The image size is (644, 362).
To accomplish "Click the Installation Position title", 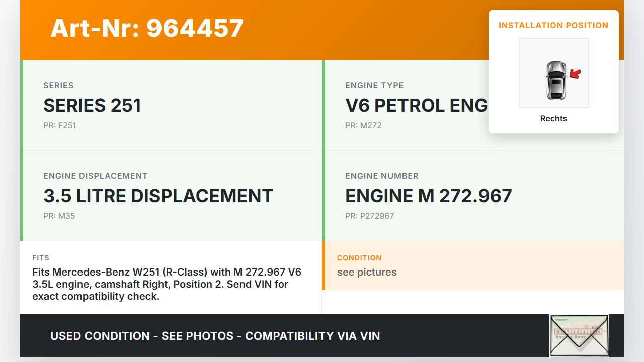I will point(553,25).
